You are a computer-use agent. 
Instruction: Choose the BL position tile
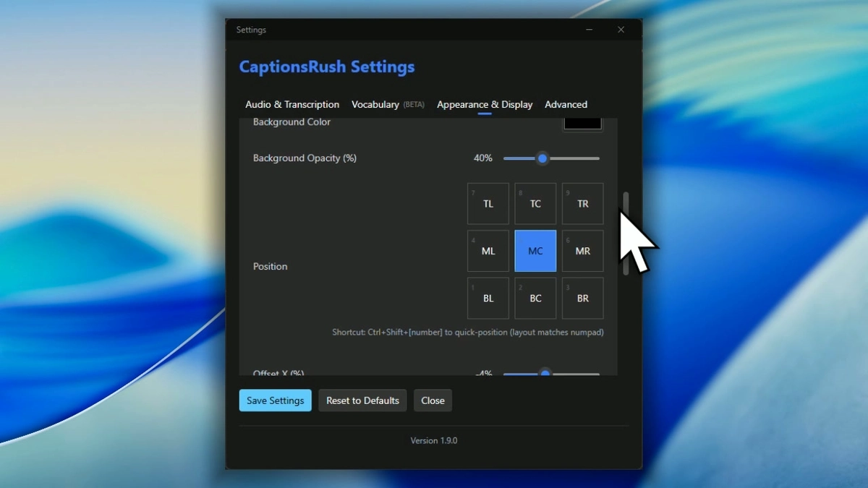click(488, 298)
